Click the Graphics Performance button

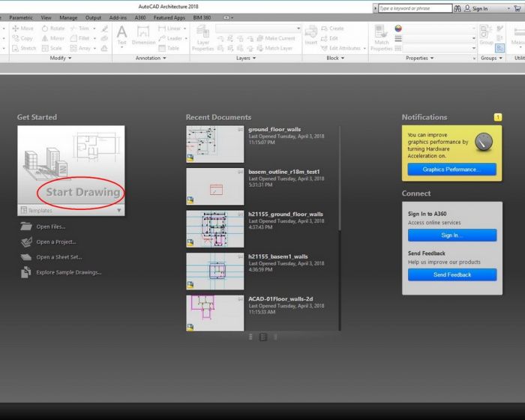[x=451, y=169]
